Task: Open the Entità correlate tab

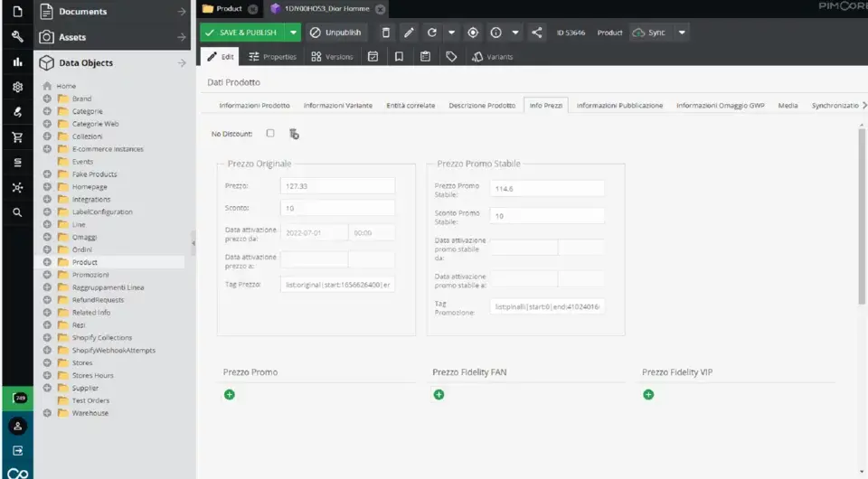Action: click(x=410, y=105)
